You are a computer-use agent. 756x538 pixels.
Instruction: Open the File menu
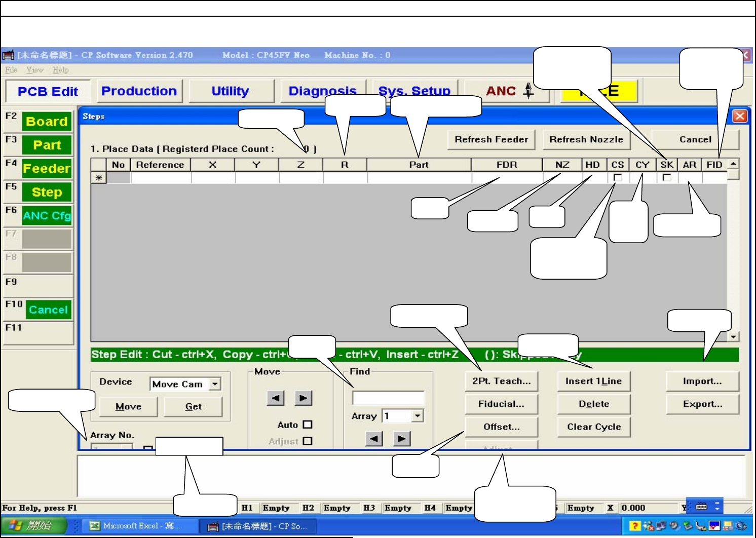11,70
